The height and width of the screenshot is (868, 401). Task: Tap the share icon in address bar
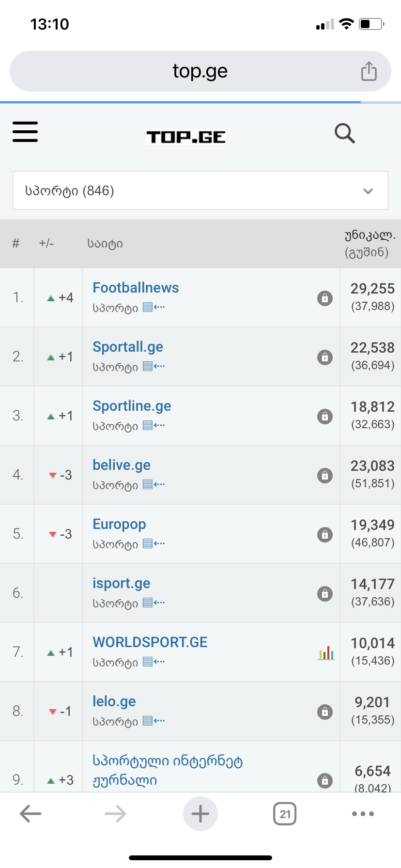point(369,71)
